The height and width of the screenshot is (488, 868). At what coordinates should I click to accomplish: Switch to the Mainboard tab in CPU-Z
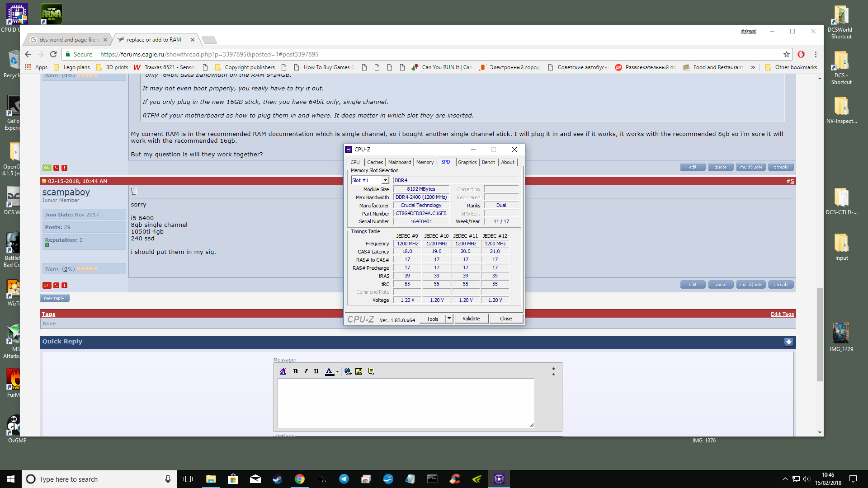point(400,162)
